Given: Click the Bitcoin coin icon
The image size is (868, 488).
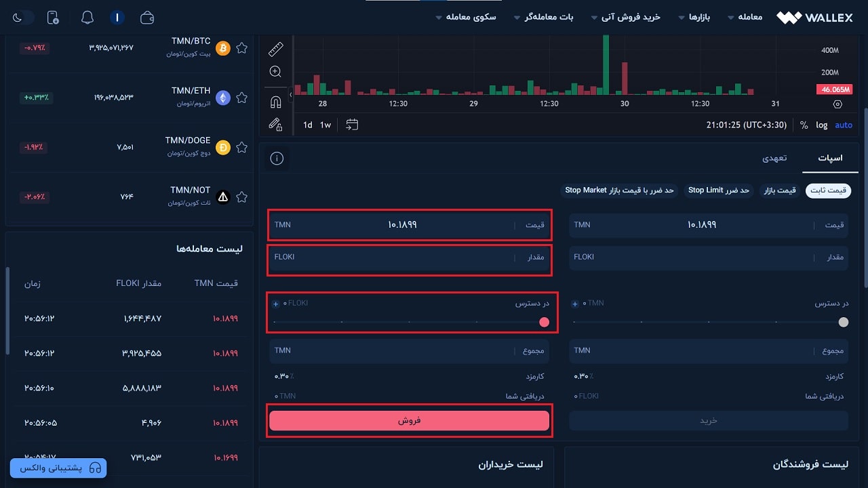Looking at the screenshot, I should 223,48.
